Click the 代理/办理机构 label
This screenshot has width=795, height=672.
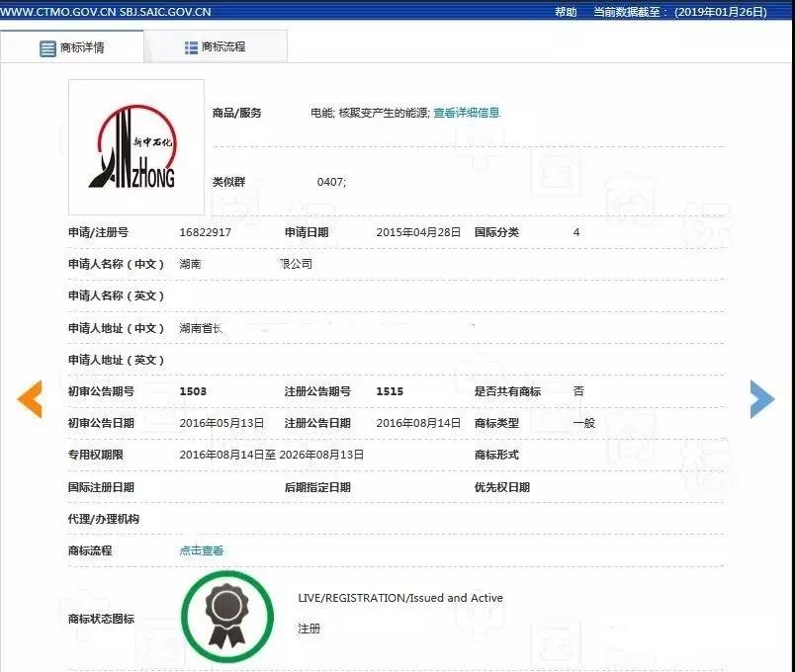click(104, 519)
